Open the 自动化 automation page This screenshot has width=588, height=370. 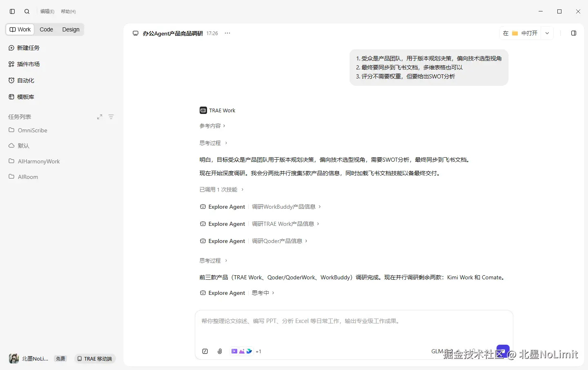click(21, 80)
